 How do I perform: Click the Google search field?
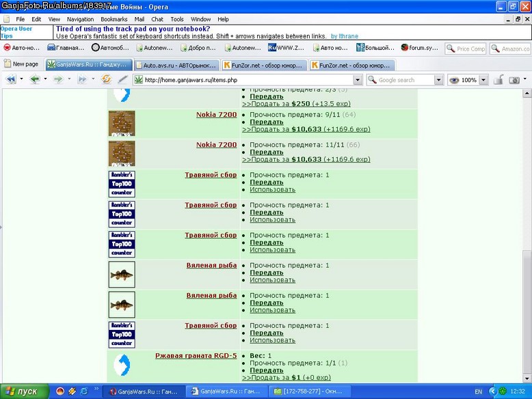pyautogui.click(x=405, y=80)
